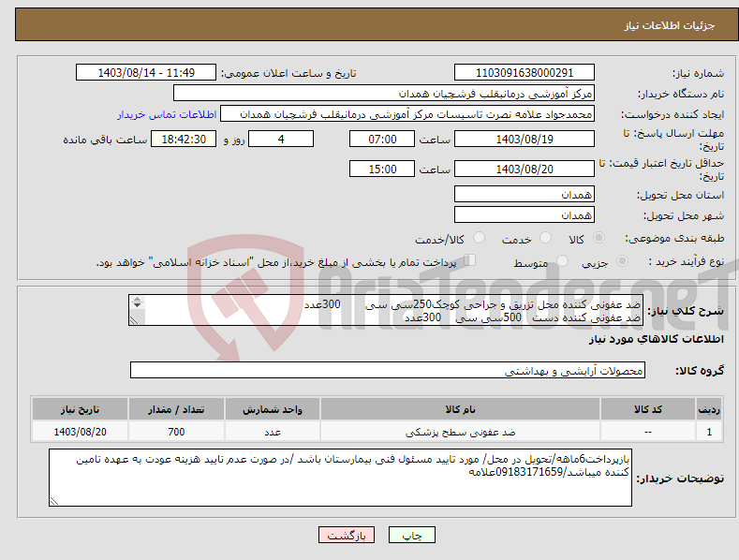Viewport: 739px width, 560px height.
Task: Click scroll up arrow in description box
Action: point(137,300)
